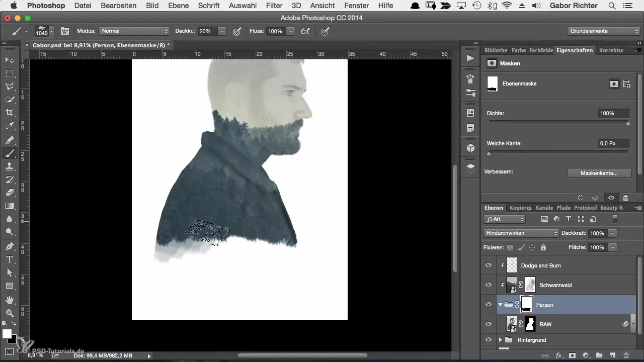This screenshot has width=644, height=362.
Task: Open the Hindurchwirken blend mode dropdown
Action: click(521, 233)
